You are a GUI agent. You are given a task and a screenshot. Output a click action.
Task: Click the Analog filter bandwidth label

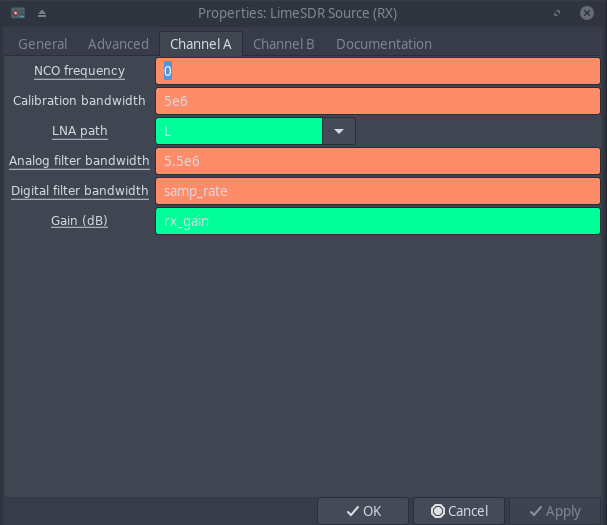79,161
